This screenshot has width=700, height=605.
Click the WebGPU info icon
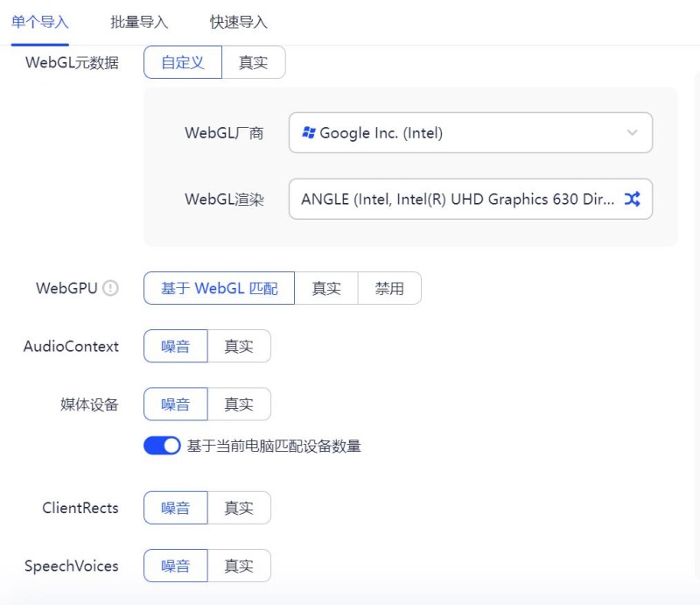[110, 288]
